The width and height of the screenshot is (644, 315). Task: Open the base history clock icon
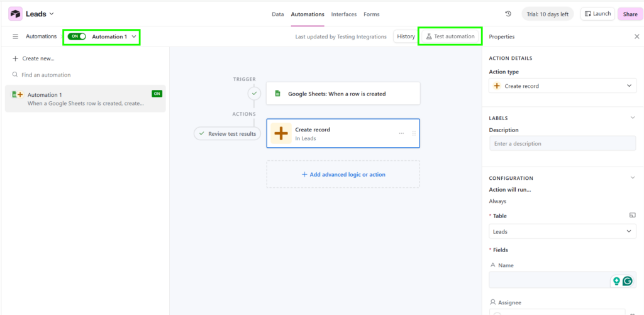click(x=508, y=14)
